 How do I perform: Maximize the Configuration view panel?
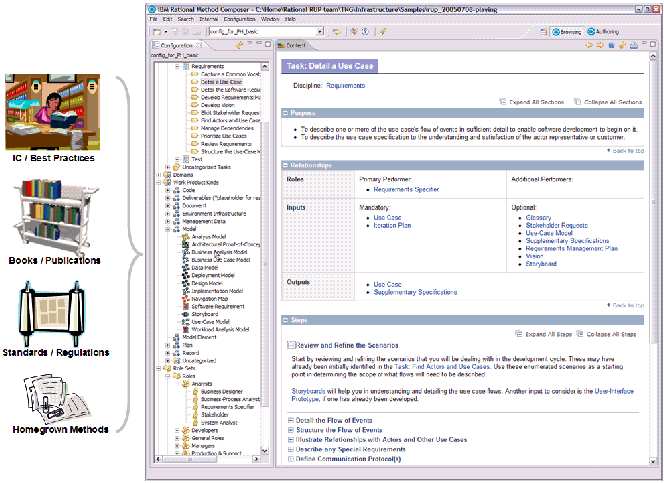(268, 44)
